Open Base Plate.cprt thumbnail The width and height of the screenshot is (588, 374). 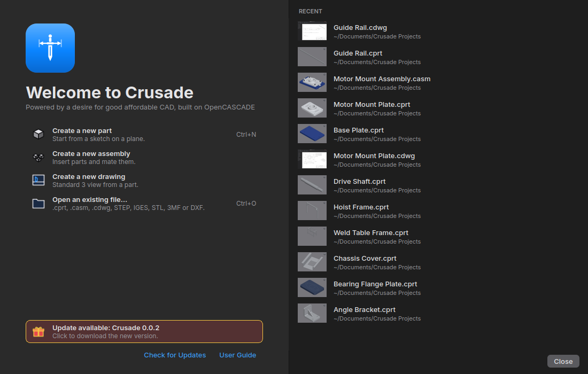312,134
